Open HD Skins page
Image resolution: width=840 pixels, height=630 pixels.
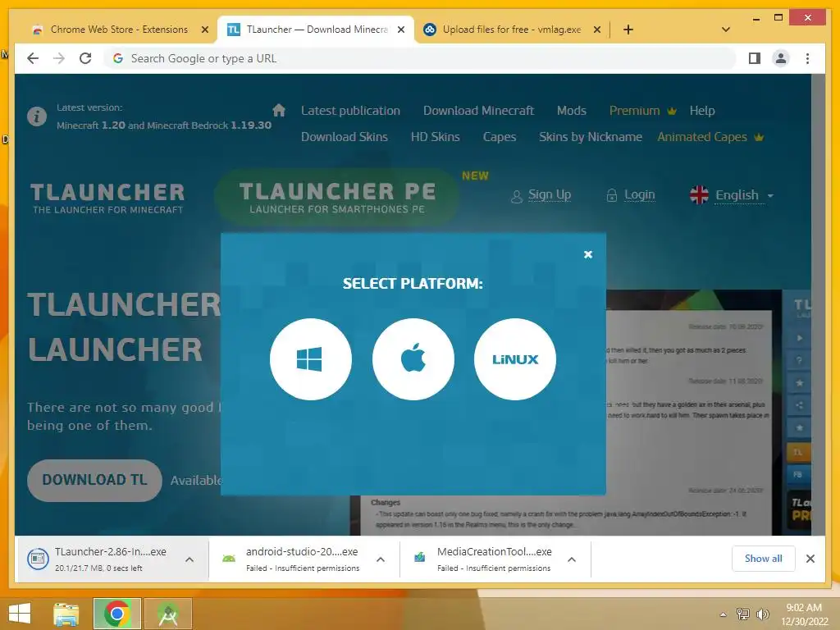(x=435, y=137)
